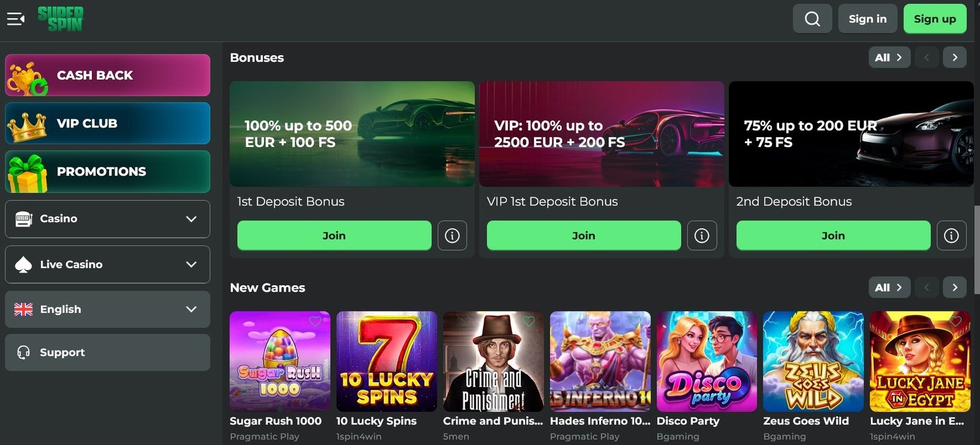Join the 1st Deposit Bonus
Screen dimensions: 980x445
(334, 236)
